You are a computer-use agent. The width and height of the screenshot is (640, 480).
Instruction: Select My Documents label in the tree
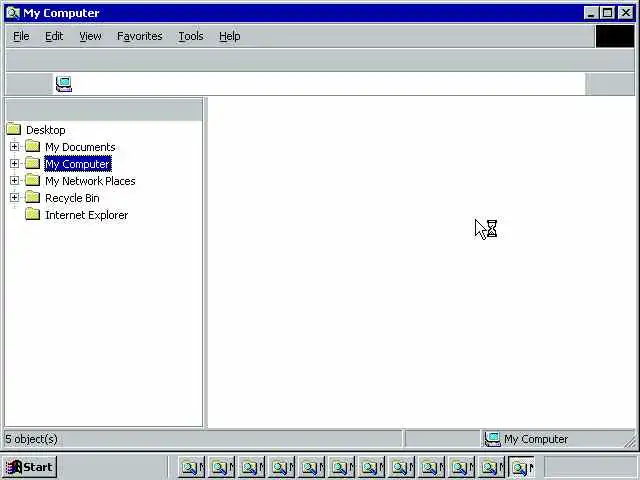(x=80, y=147)
